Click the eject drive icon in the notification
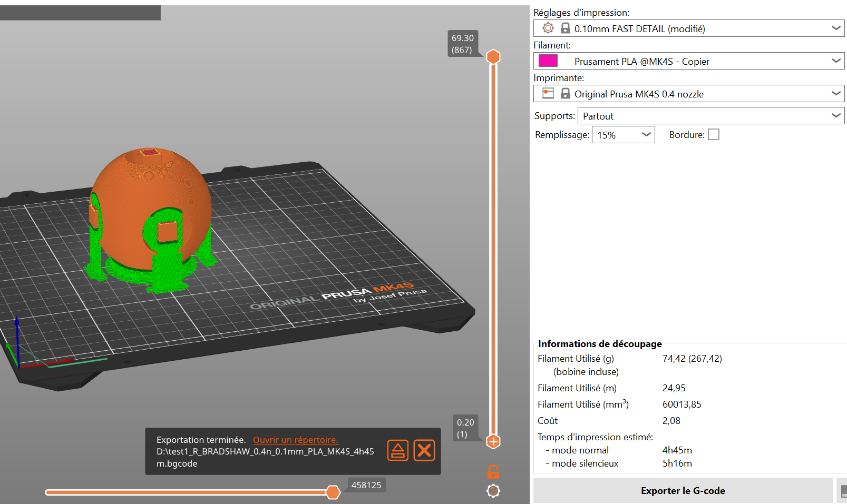 [398, 450]
